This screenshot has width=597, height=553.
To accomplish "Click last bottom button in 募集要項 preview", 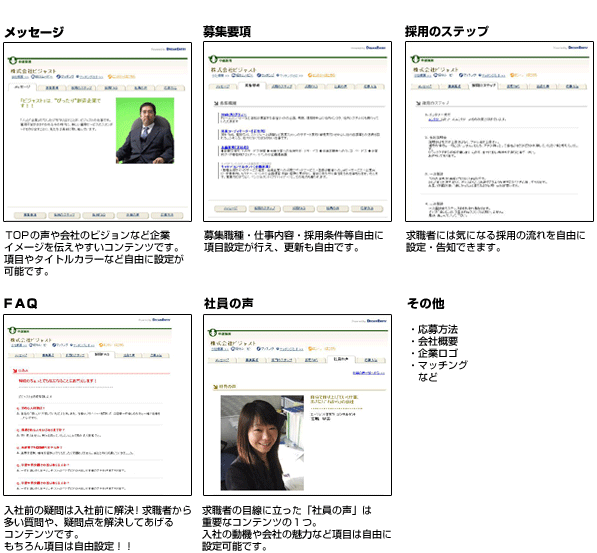I will 367,208.
